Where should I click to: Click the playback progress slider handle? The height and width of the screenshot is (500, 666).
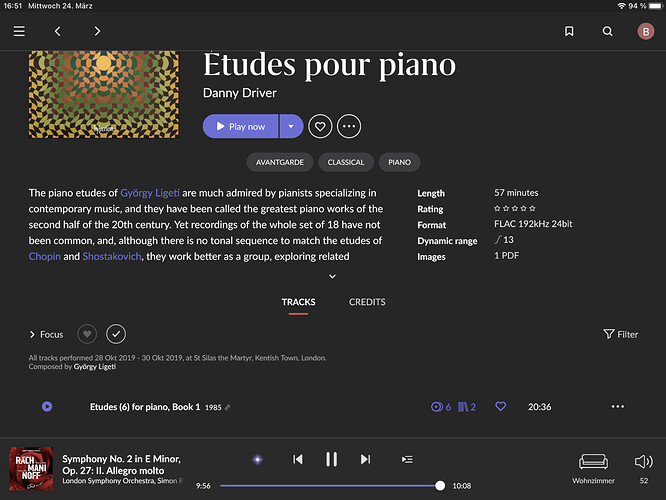coord(440,486)
